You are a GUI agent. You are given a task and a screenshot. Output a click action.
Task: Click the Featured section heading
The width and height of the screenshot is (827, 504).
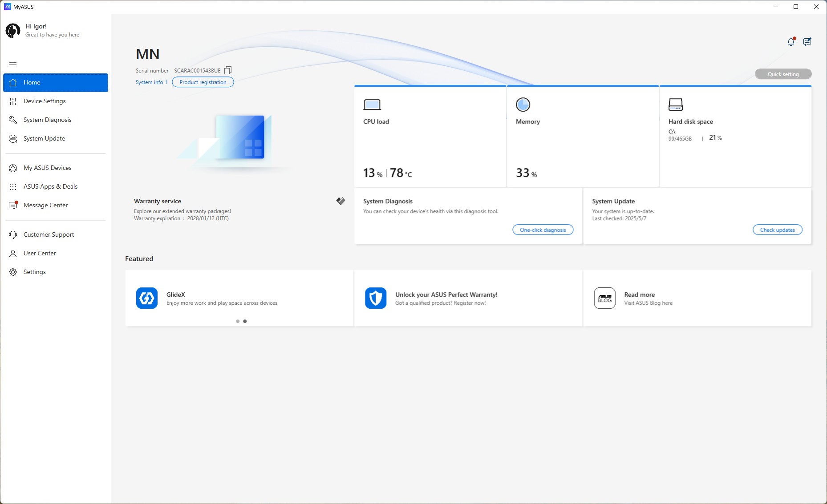[139, 259]
